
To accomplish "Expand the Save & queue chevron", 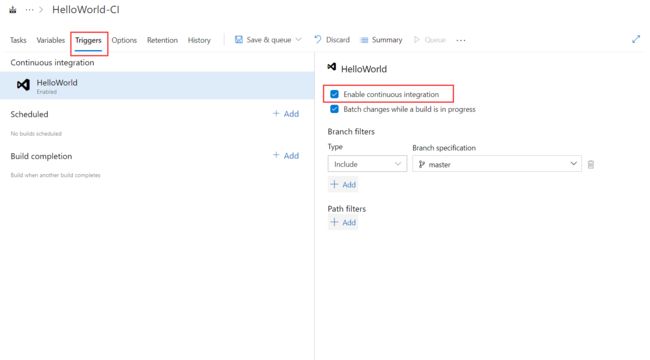I will coord(298,40).
